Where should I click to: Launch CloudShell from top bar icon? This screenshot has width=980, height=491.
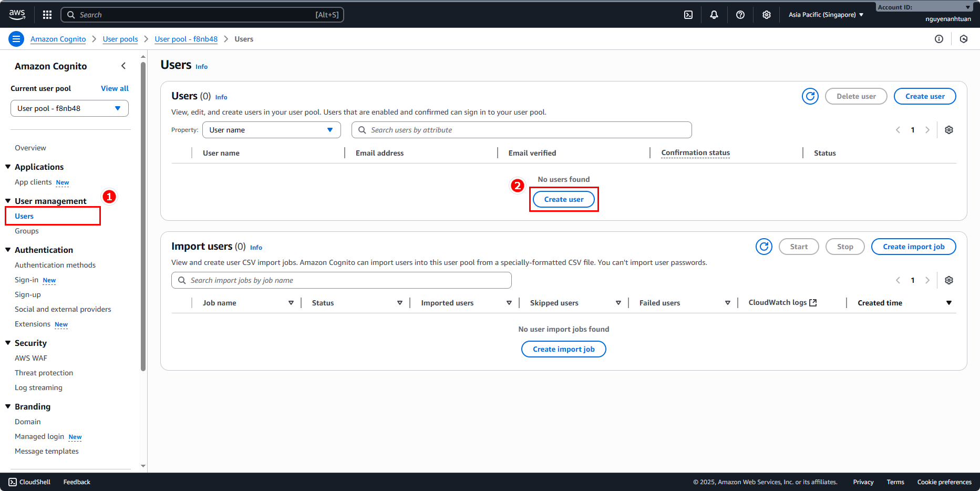(688, 15)
